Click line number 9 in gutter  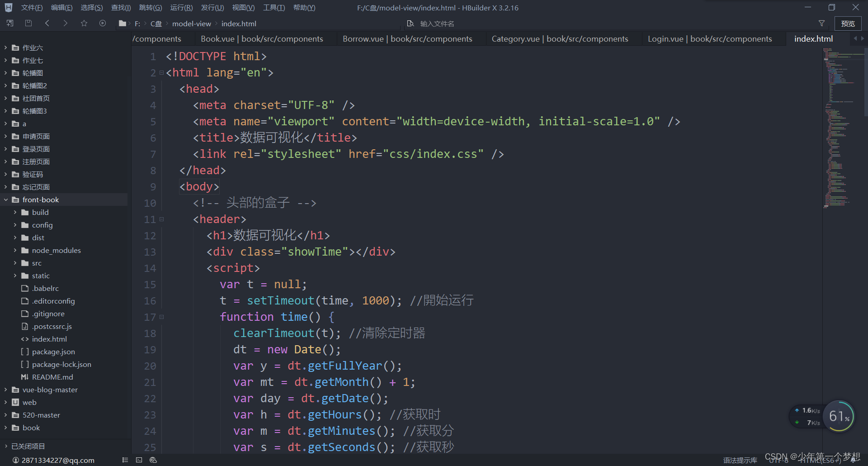tap(153, 187)
